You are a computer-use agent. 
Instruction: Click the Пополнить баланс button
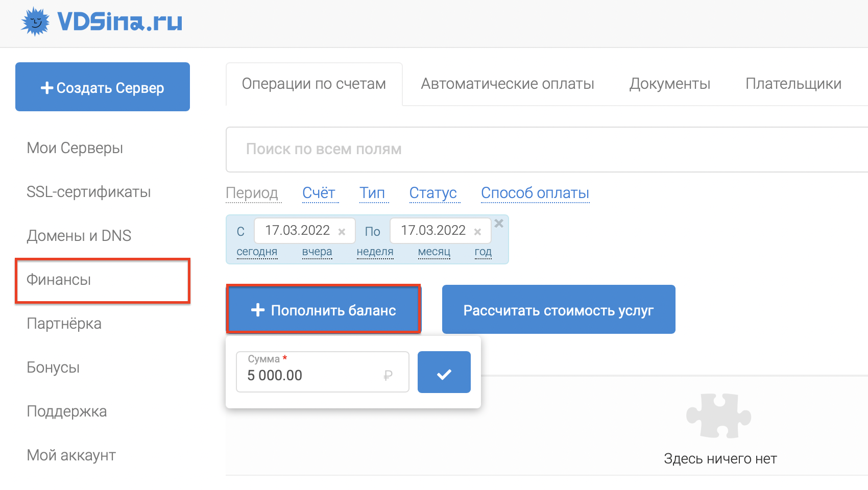(x=324, y=310)
